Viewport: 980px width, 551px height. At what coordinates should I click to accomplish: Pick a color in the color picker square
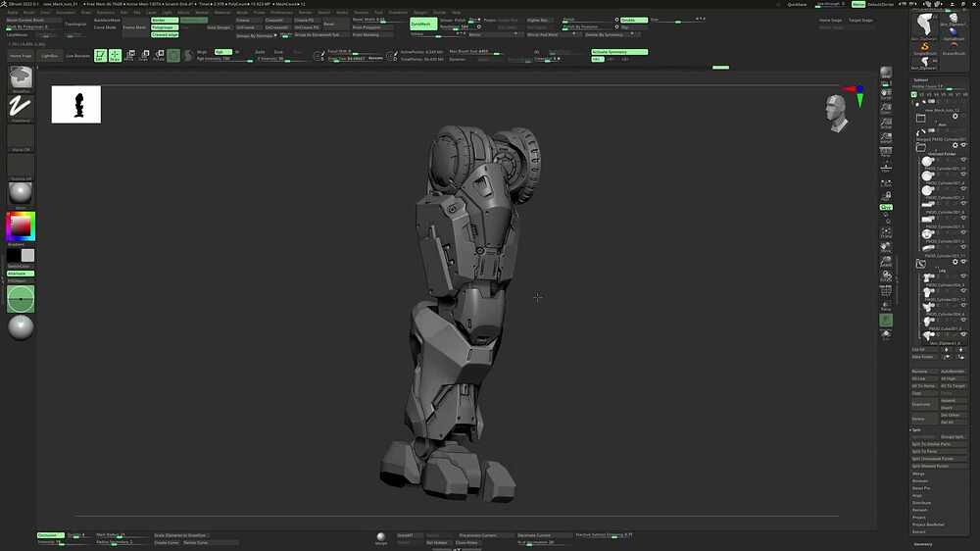(21, 226)
